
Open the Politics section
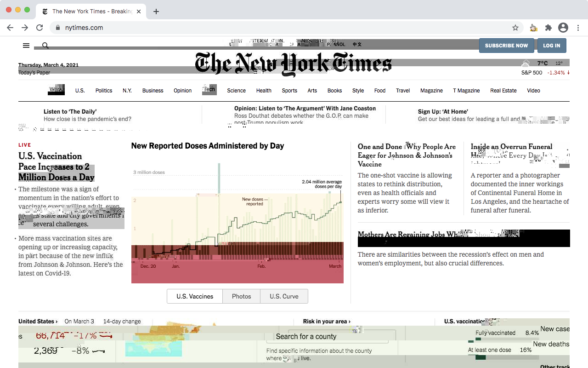[x=104, y=91]
